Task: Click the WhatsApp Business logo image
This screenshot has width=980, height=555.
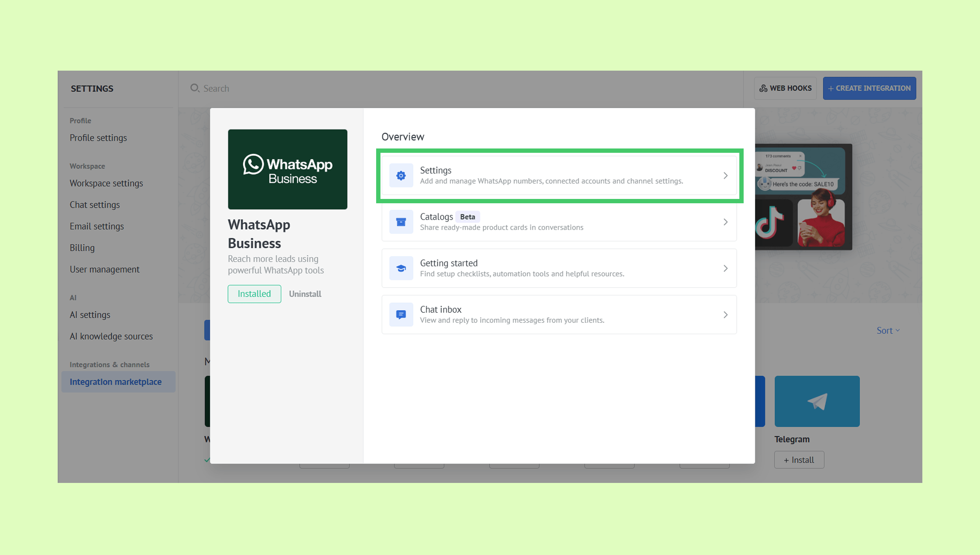Action: (x=287, y=169)
